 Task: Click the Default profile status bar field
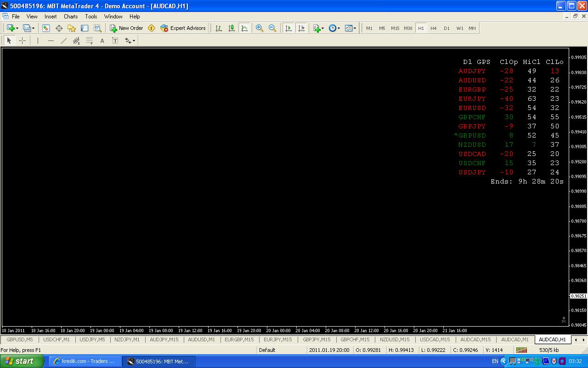point(281,350)
